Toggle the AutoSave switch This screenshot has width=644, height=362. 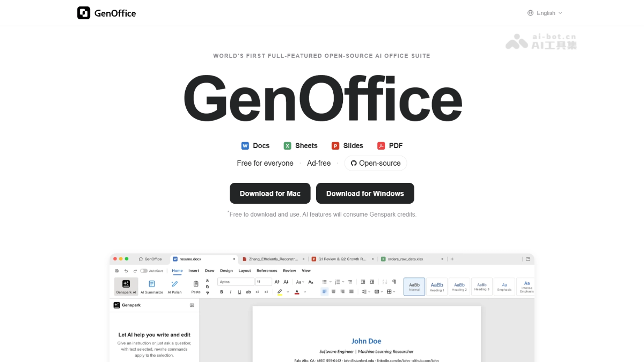(x=144, y=271)
